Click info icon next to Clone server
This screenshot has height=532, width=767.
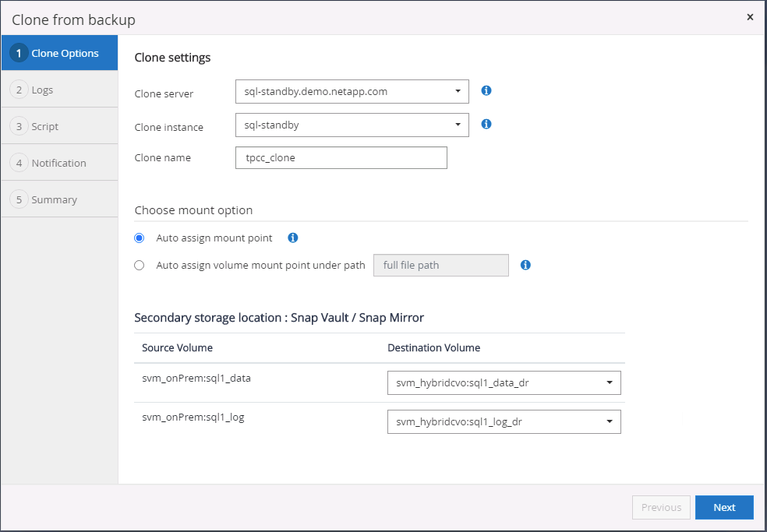(x=486, y=90)
